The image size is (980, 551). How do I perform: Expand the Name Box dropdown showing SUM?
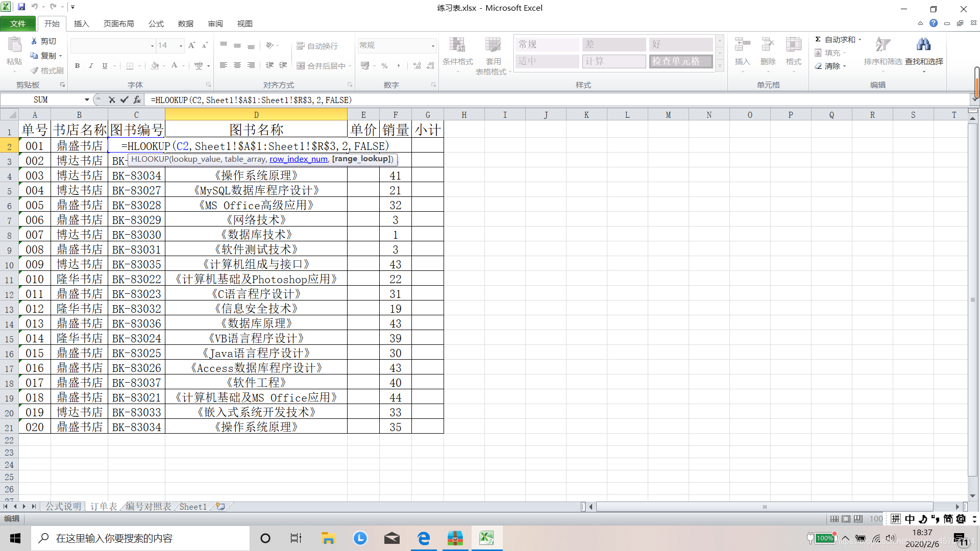(87, 100)
